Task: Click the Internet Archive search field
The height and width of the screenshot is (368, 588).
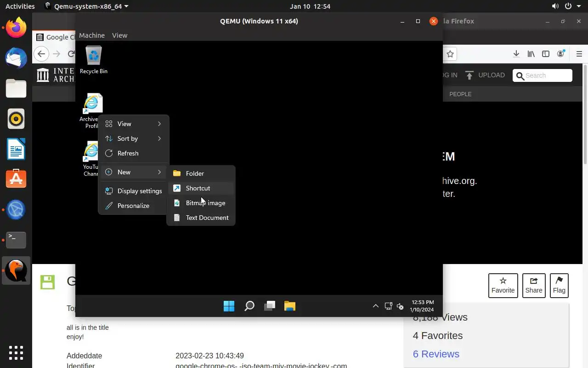Action: tap(543, 75)
